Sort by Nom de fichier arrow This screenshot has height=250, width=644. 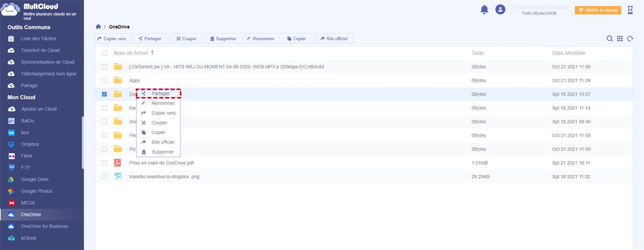point(152,52)
